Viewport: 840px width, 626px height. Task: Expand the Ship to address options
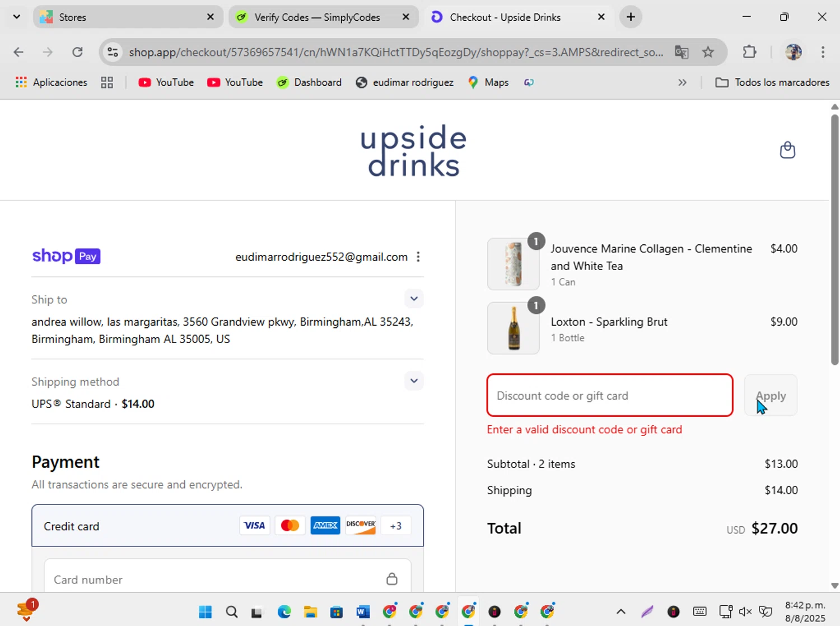(414, 299)
